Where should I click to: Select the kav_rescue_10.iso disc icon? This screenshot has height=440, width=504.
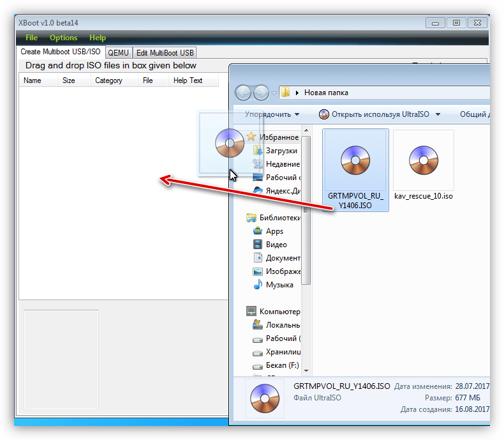click(x=424, y=160)
